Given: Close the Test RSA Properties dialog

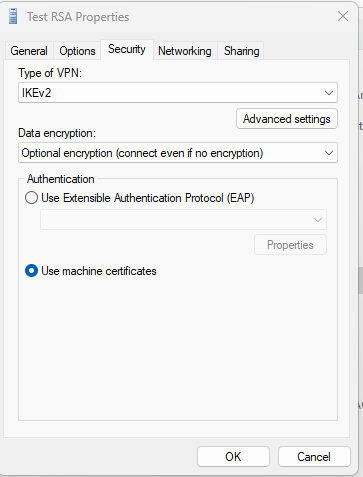Looking at the screenshot, I should coord(343,16).
